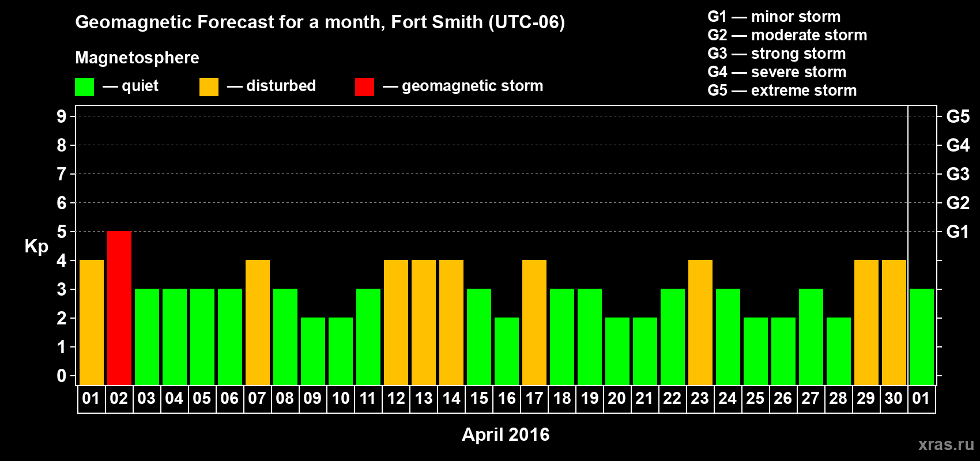The height and width of the screenshot is (461, 980).
Task: Click the '— disturbed' legend text
Action: 272,86
